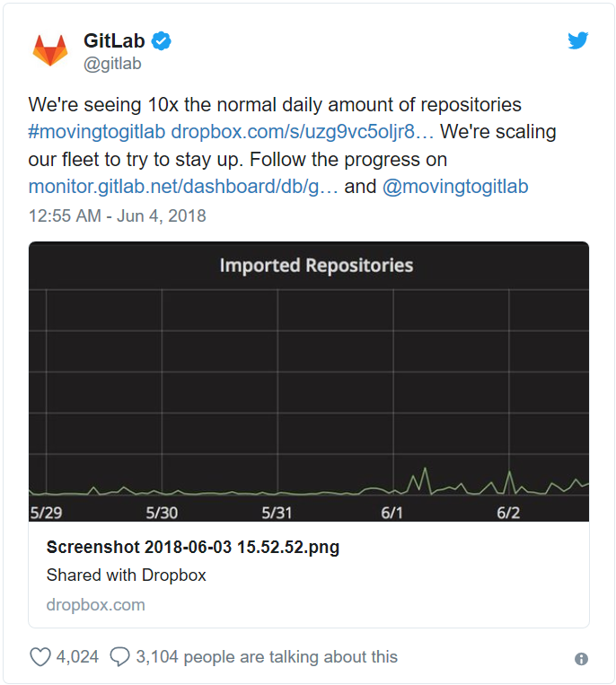Screen dimensions: 616x685
Task: Click the dropbox.com card domain
Action: [95, 604]
